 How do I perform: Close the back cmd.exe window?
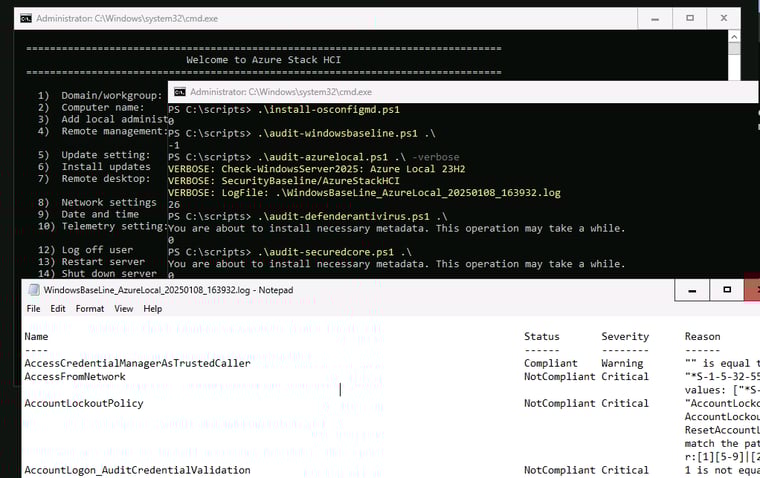724,18
